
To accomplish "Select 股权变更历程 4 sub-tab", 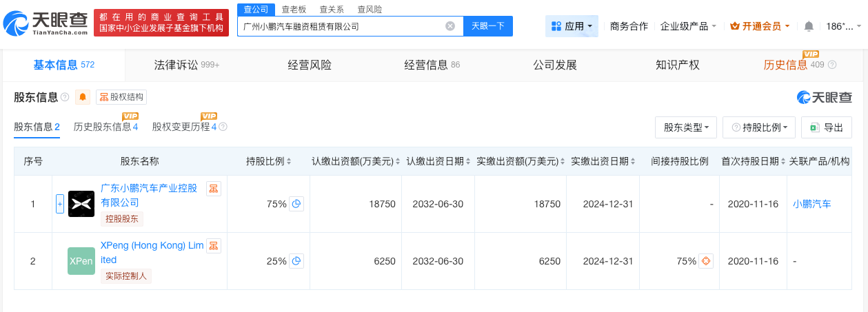I will pos(185,127).
